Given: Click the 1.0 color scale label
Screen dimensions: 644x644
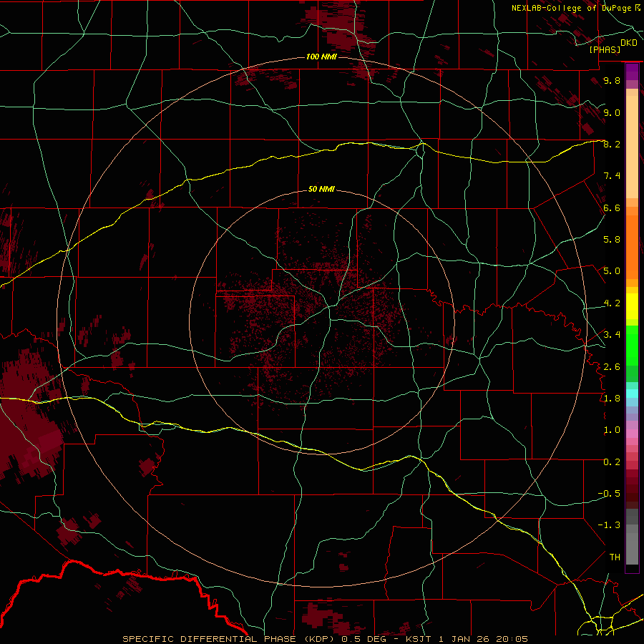Looking at the screenshot, I should click(x=612, y=430).
